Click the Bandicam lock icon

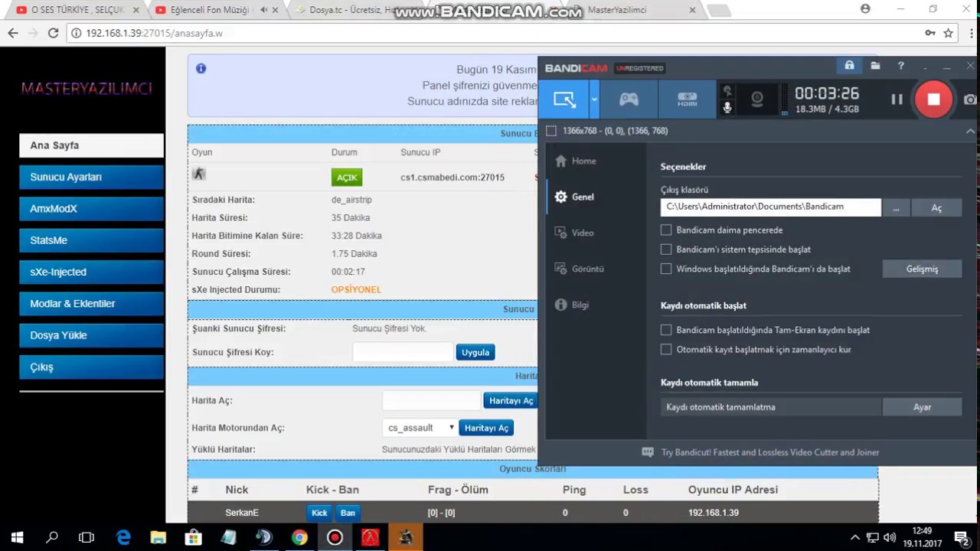pyautogui.click(x=849, y=67)
